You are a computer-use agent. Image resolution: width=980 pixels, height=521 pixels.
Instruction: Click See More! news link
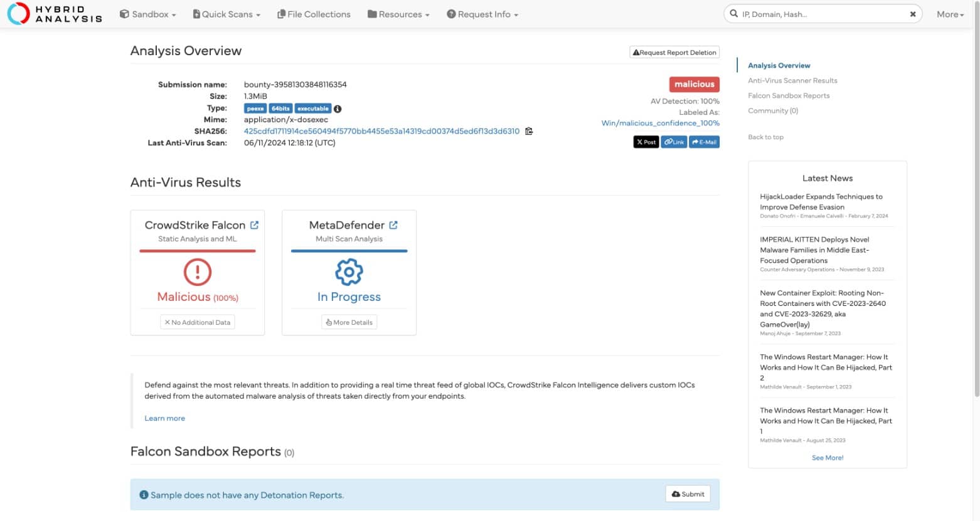(x=828, y=458)
